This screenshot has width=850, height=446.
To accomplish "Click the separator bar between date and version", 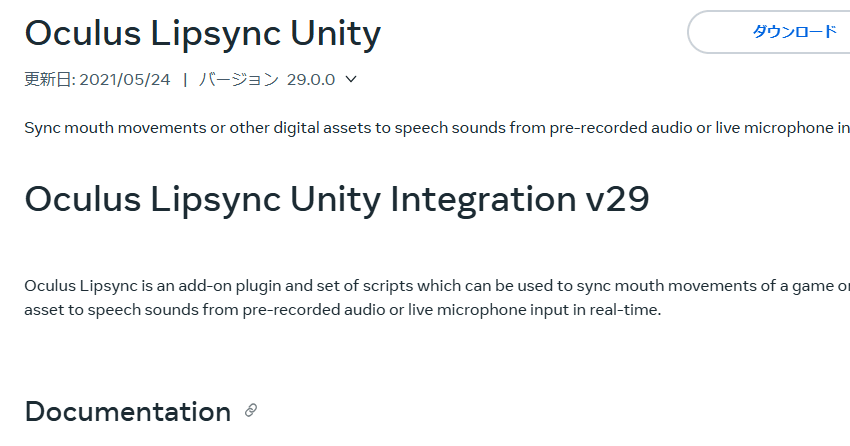I will 185,80.
